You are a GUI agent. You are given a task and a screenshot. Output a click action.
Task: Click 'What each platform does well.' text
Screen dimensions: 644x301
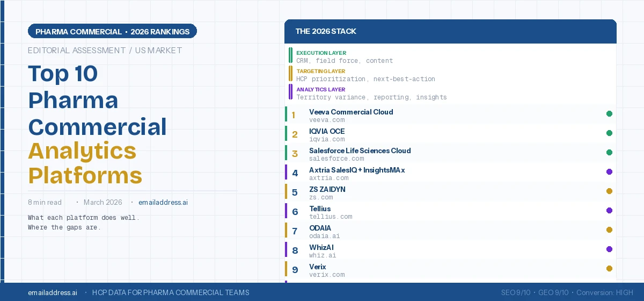pos(84,218)
